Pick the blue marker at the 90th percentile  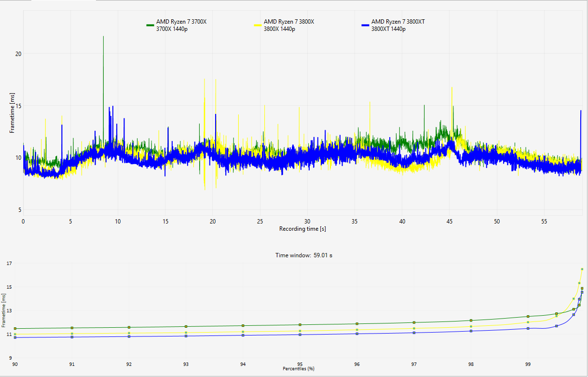[x=15, y=337]
